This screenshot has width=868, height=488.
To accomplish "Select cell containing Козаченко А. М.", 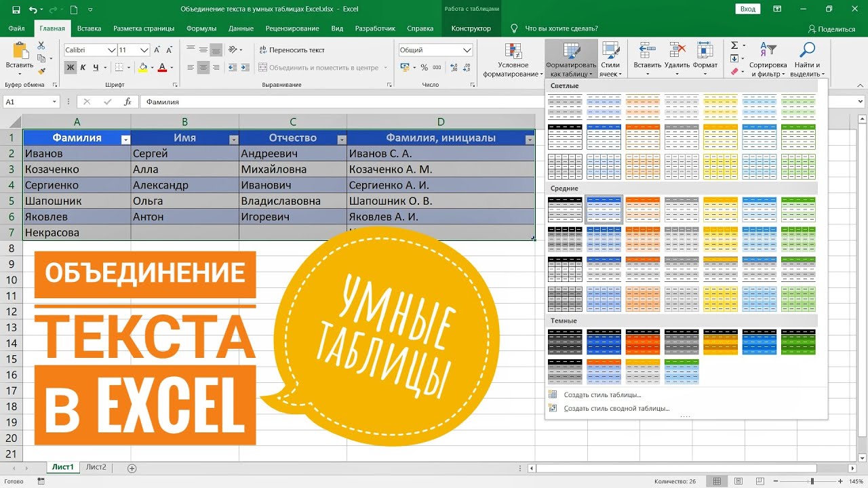I will [441, 169].
